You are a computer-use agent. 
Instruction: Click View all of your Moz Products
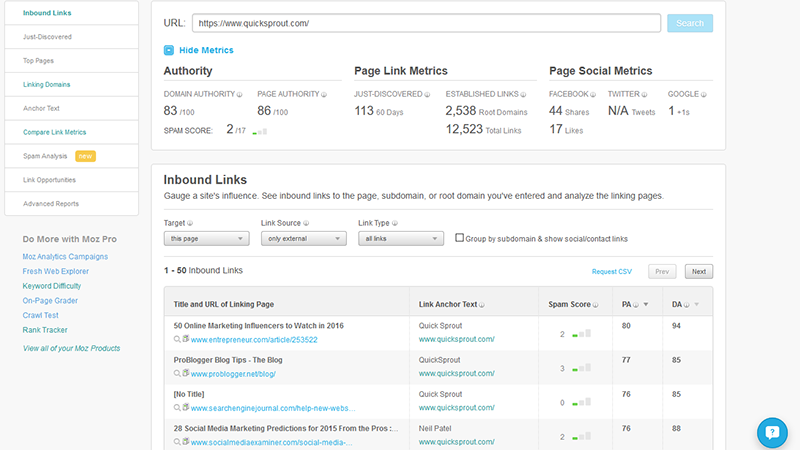pyautogui.click(x=71, y=348)
